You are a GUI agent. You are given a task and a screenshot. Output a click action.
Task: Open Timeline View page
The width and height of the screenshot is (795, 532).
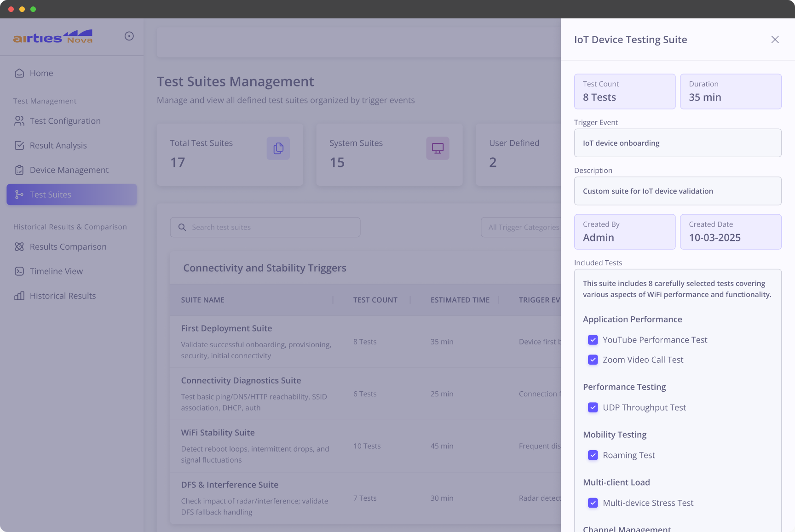point(72,271)
